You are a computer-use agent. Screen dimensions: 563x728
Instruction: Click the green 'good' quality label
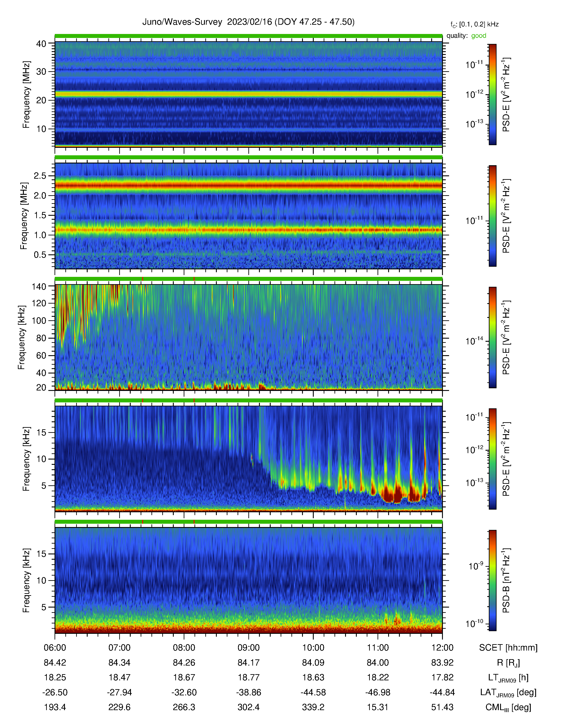coord(479,36)
